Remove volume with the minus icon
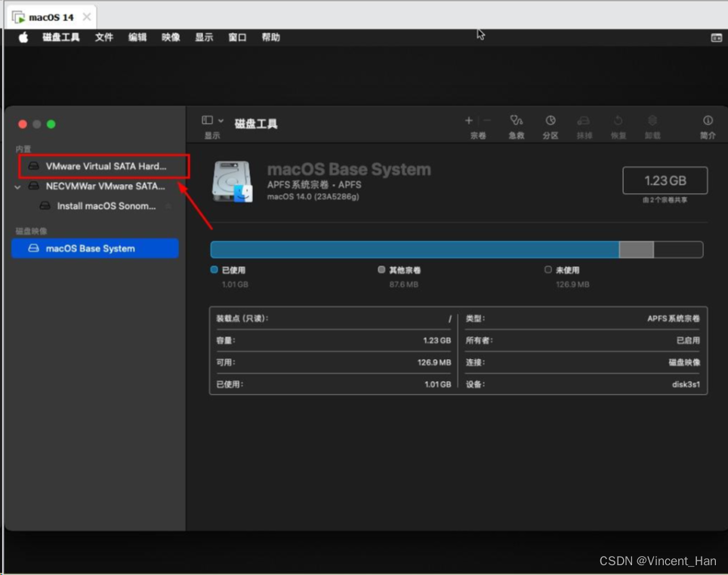 tap(487, 121)
